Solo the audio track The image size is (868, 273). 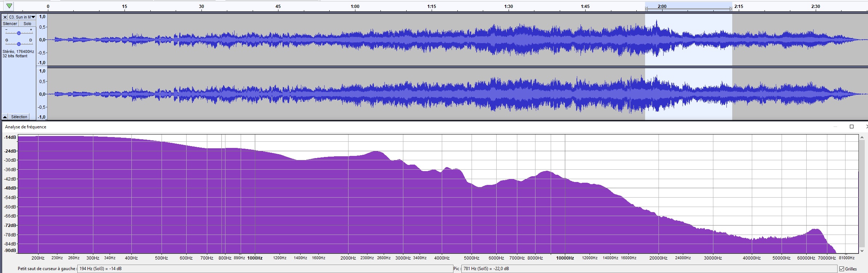coord(27,24)
